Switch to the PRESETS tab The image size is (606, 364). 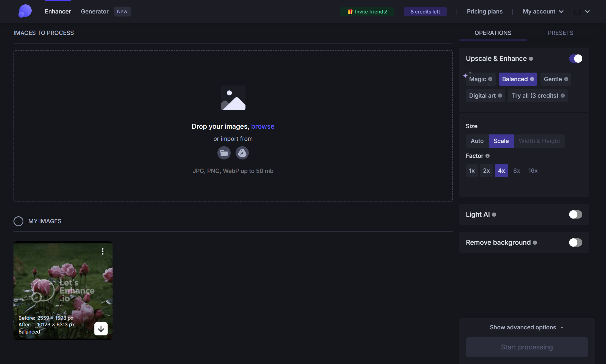[561, 33]
